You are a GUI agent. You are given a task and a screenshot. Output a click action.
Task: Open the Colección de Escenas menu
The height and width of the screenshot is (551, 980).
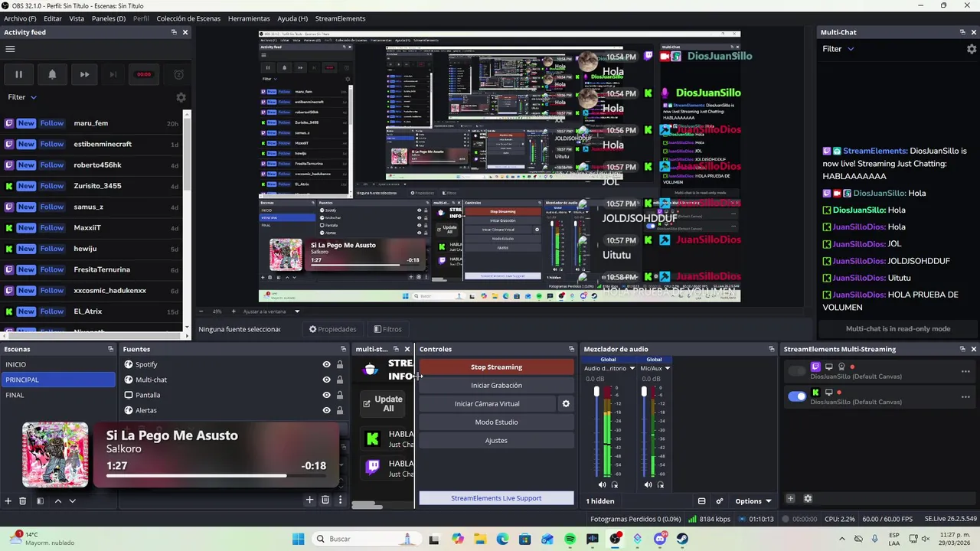tap(188, 18)
